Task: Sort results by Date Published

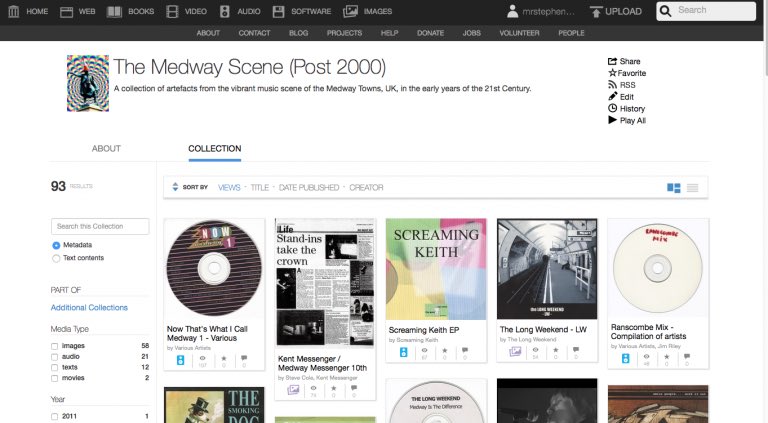Action: (309, 188)
